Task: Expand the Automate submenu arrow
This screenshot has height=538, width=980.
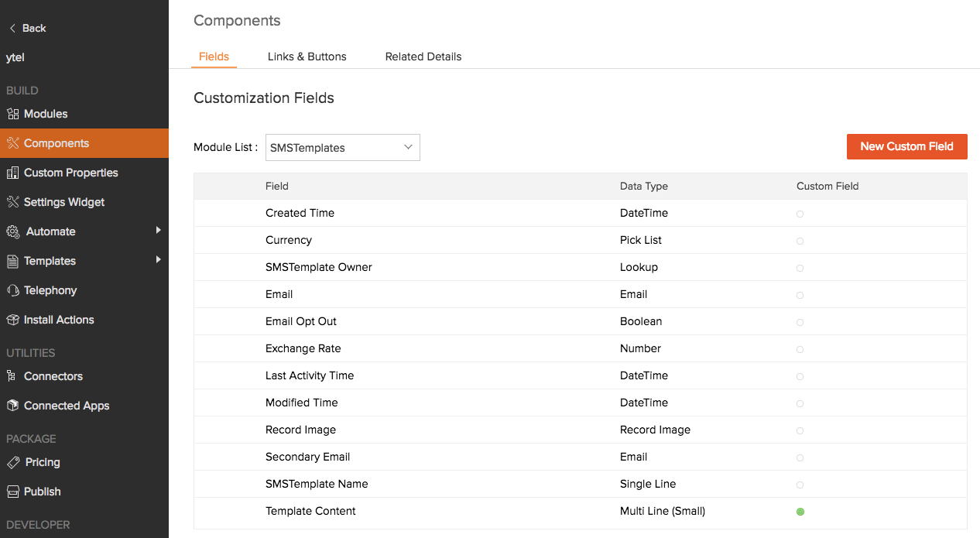Action: coord(158,231)
